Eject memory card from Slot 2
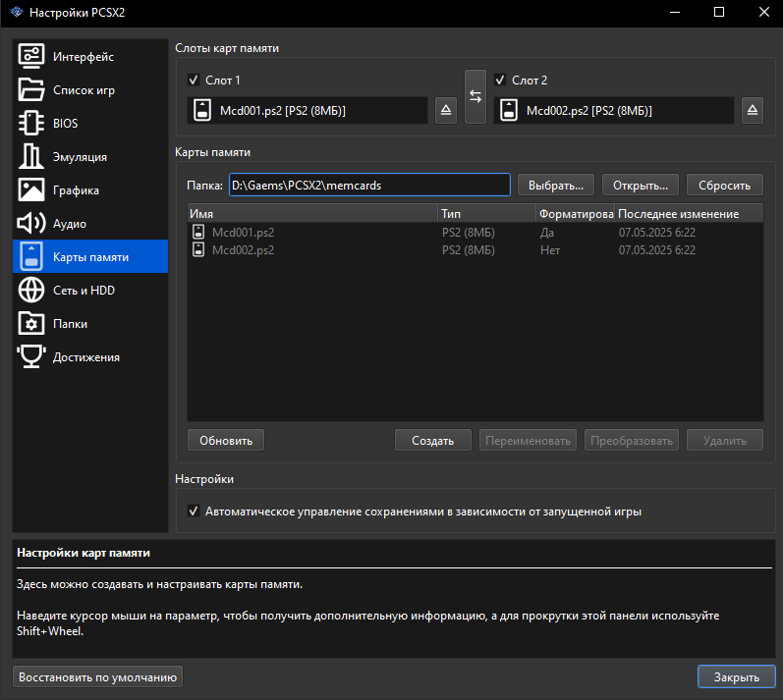Image resolution: width=783 pixels, height=700 pixels. tap(752, 111)
